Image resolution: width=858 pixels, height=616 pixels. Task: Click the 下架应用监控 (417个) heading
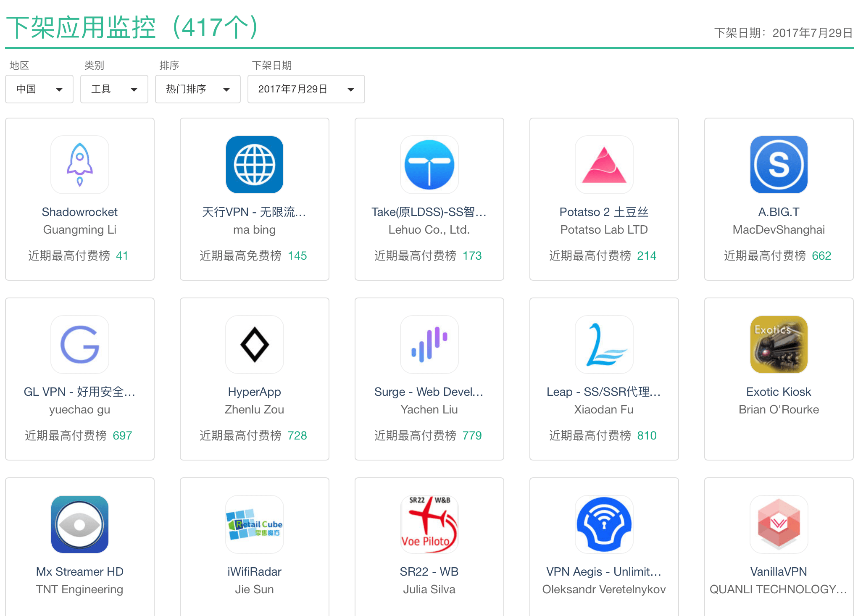pyautogui.click(x=133, y=28)
